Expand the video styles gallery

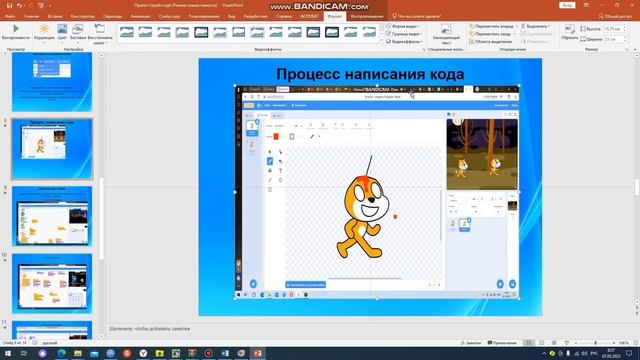pyautogui.click(x=382, y=41)
